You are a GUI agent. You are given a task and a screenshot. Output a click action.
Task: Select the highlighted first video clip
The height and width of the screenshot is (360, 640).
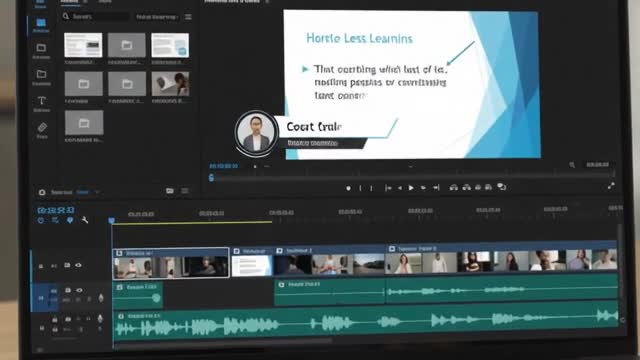(x=171, y=263)
